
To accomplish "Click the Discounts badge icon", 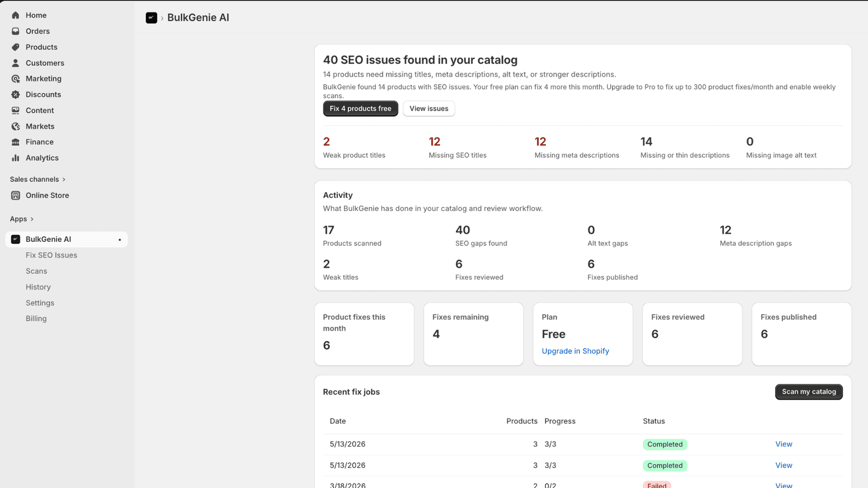I will (x=16, y=94).
